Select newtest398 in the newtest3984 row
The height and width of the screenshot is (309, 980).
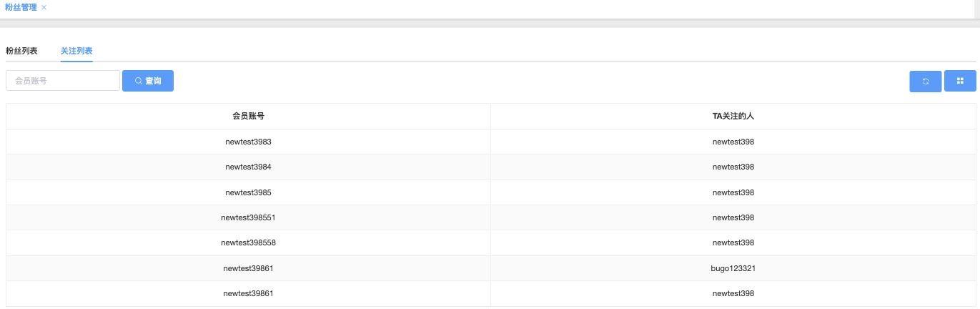tap(733, 167)
